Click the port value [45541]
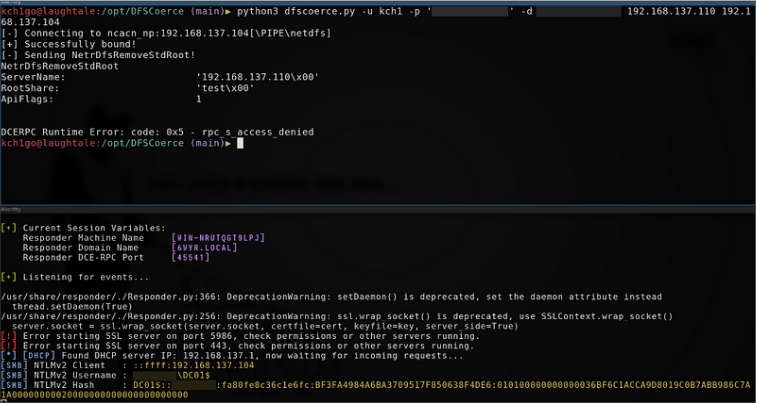Viewport: 758px width, 403px height. tap(190, 258)
